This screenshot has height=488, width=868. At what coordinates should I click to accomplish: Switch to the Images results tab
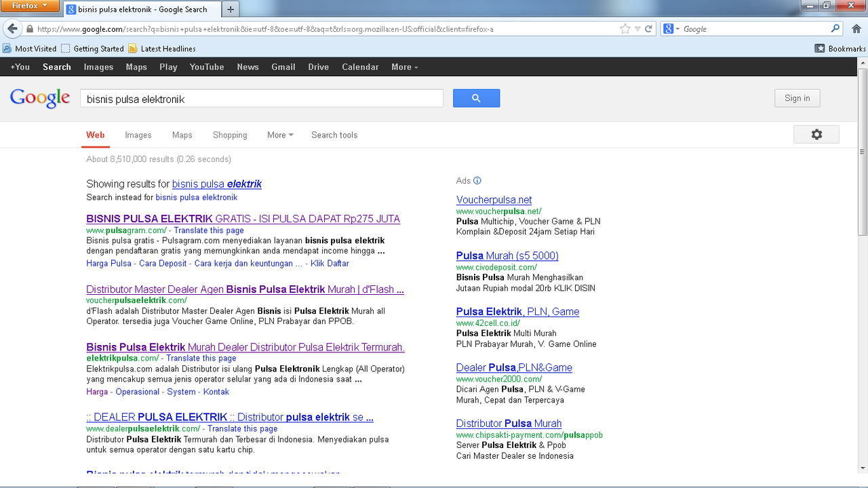pos(138,135)
